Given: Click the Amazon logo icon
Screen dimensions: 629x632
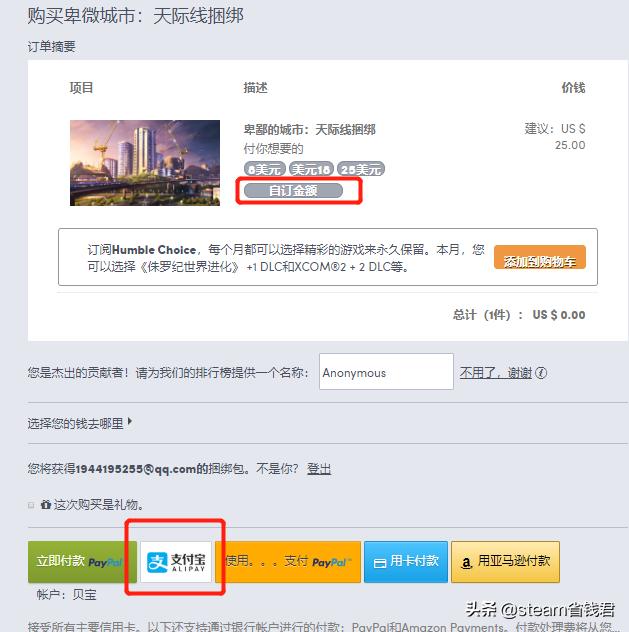Looking at the screenshot, I should pos(466,563).
